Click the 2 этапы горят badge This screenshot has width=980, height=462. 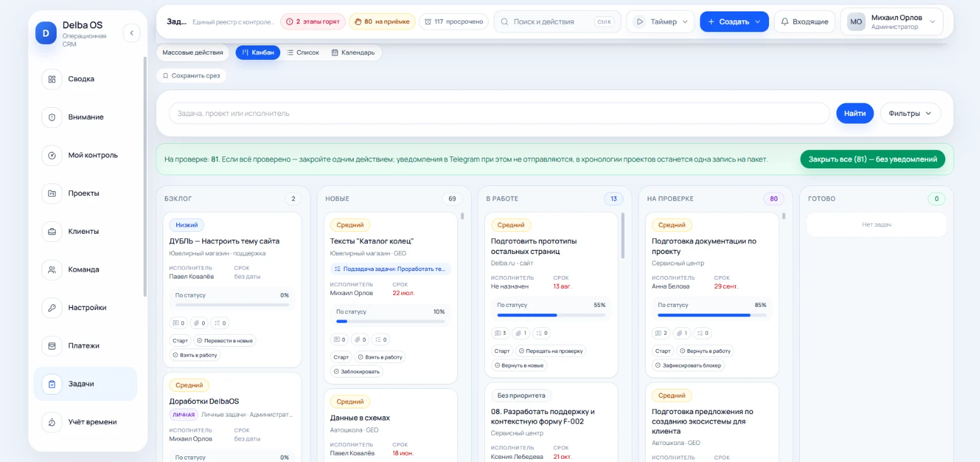312,21
